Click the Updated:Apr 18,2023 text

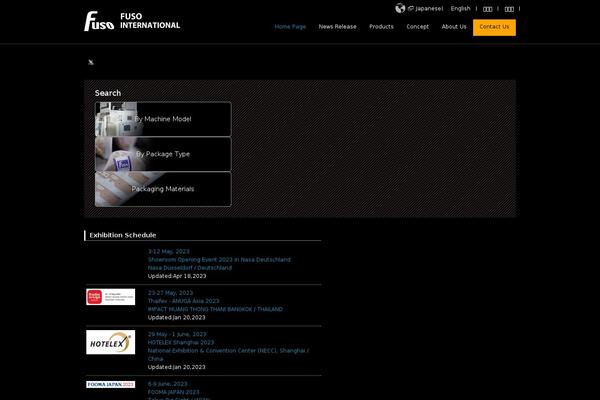[177, 276]
